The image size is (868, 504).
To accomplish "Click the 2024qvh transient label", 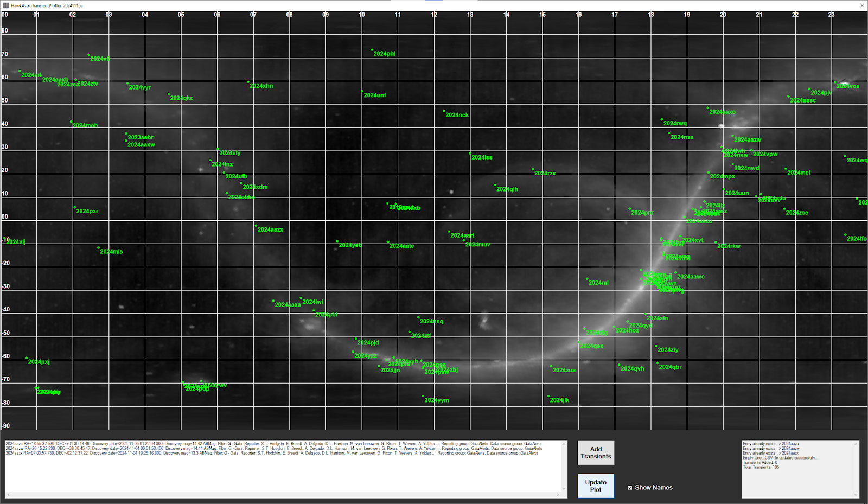I will point(633,369).
